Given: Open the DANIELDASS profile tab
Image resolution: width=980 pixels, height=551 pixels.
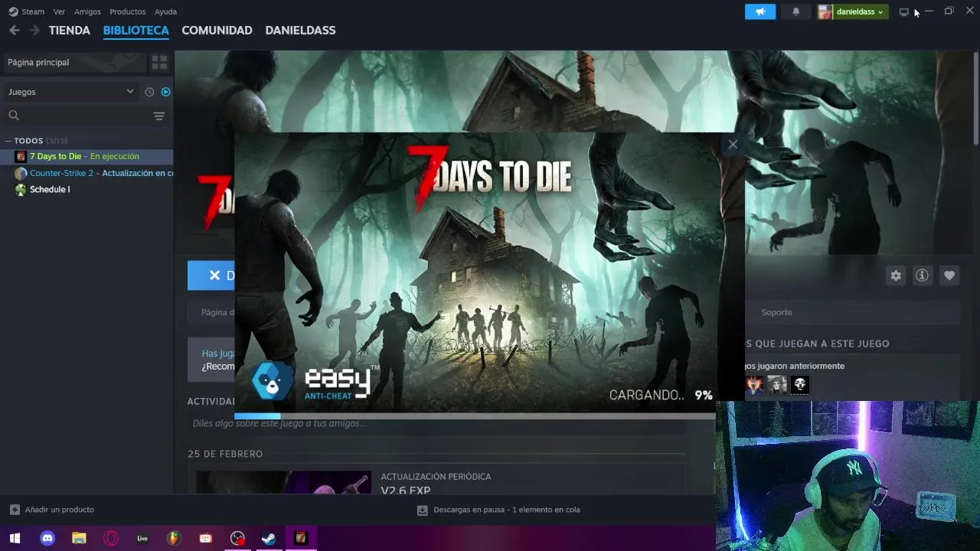Looking at the screenshot, I should tap(300, 30).
